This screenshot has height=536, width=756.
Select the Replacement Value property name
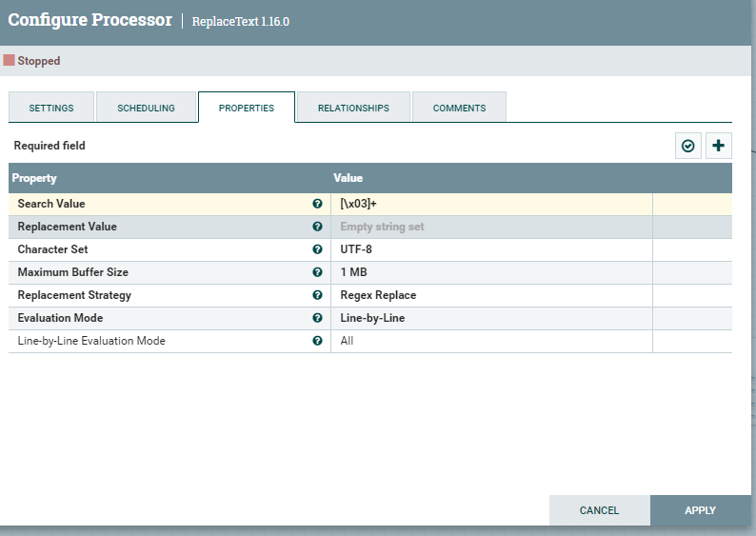pyautogui.click(x=67, y=227)
